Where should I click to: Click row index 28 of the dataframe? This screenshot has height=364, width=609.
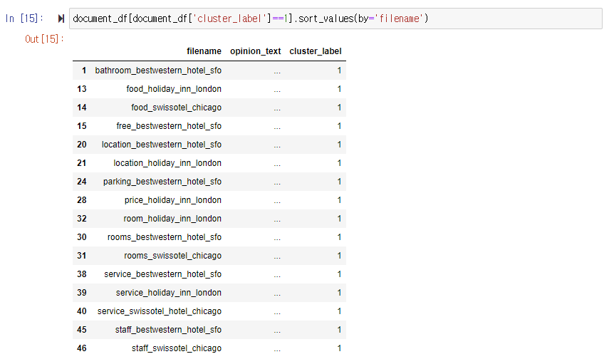click(82, 200)
